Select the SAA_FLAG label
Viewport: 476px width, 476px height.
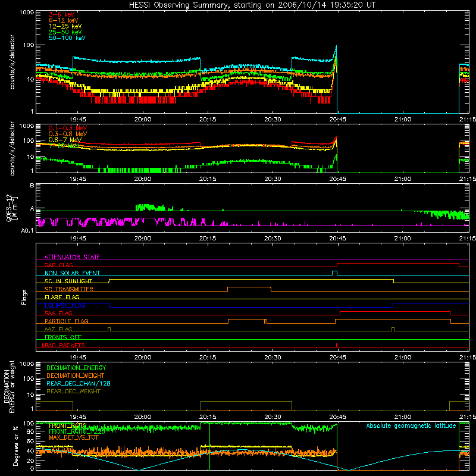click(x=58, y=313)
